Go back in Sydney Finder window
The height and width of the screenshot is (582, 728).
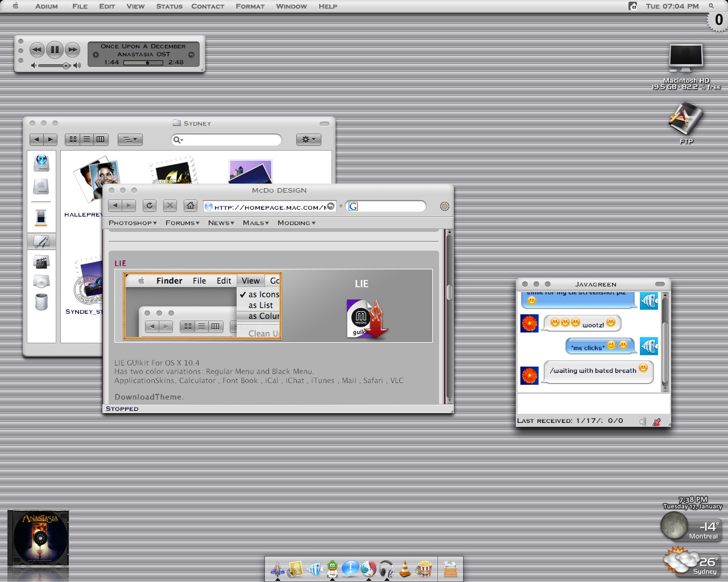click(x=37, y=139)
